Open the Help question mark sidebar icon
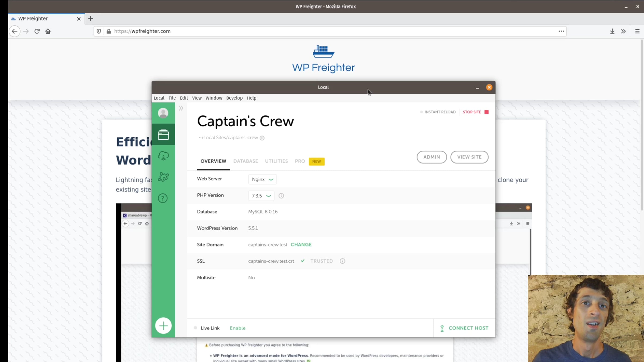644x362 pixels. [x=163, y=198]
